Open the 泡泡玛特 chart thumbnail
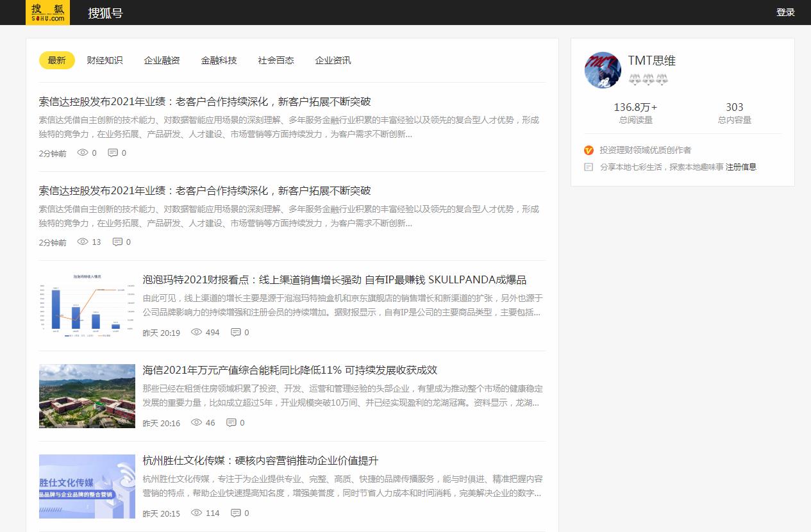This screenshot has width=811, height=532. pos(87,306)
